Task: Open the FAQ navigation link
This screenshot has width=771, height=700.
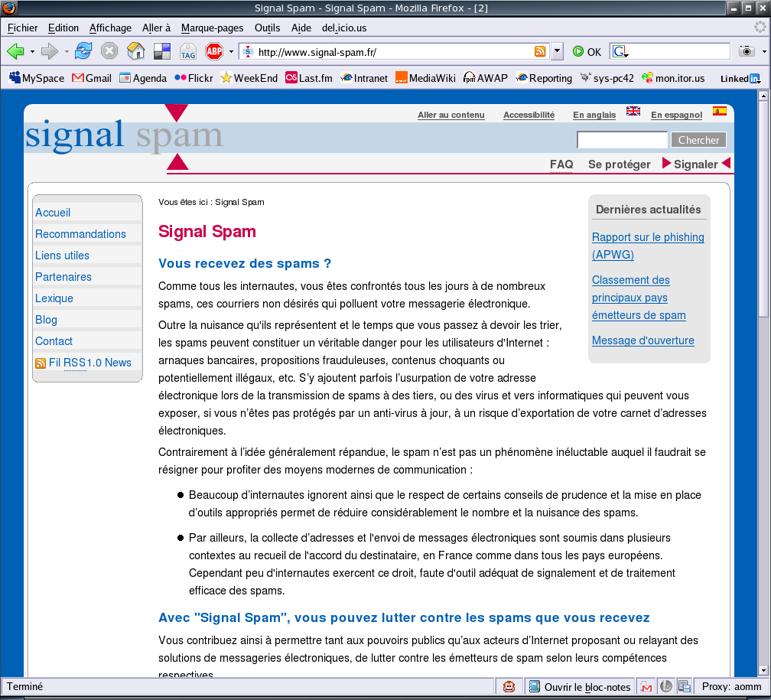Action: [561, 164]
